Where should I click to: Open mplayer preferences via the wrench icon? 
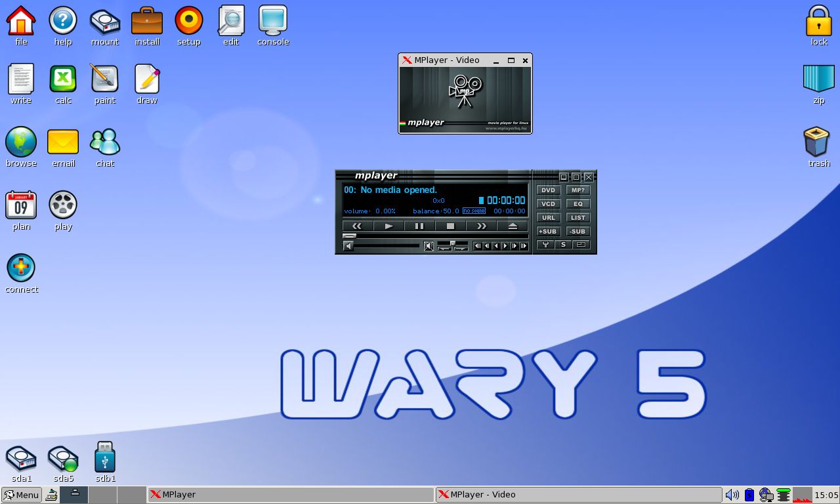545,245
